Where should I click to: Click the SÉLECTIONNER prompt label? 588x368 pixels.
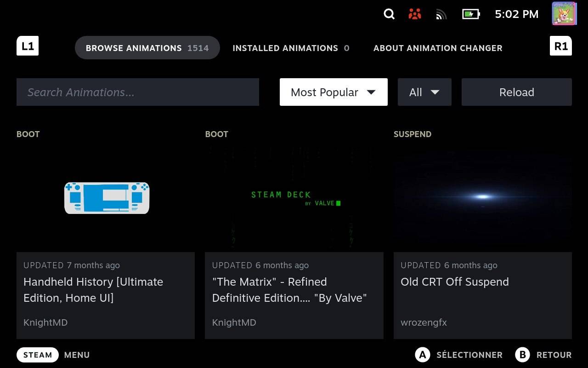click(x=469, y=355)
